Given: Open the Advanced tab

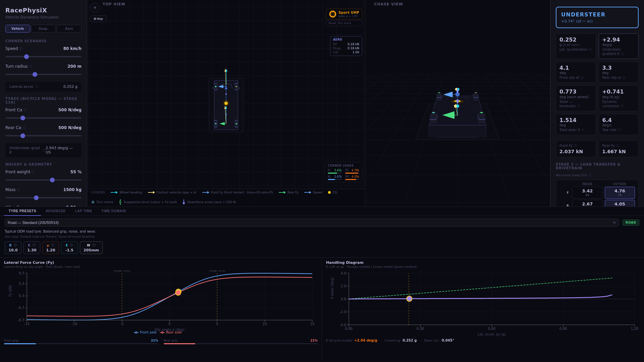Looking at the screenshot, I should click(x=56, y=211).
